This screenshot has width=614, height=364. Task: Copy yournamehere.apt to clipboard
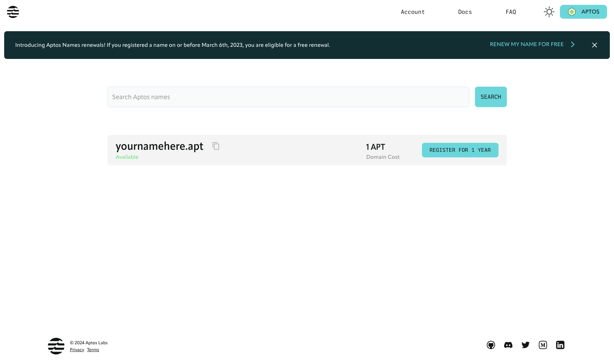216,146
